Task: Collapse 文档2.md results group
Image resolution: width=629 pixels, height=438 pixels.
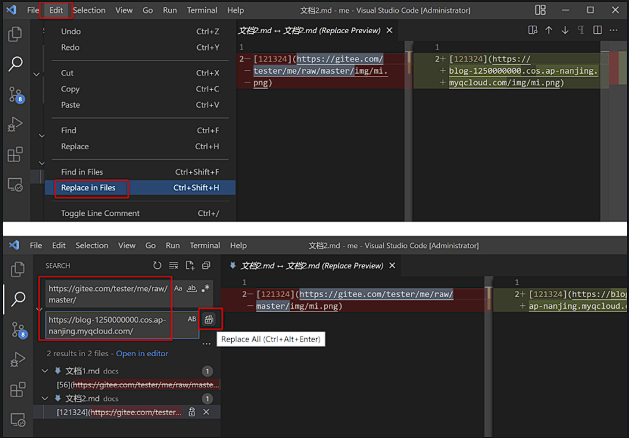Action: coord(45,398)
